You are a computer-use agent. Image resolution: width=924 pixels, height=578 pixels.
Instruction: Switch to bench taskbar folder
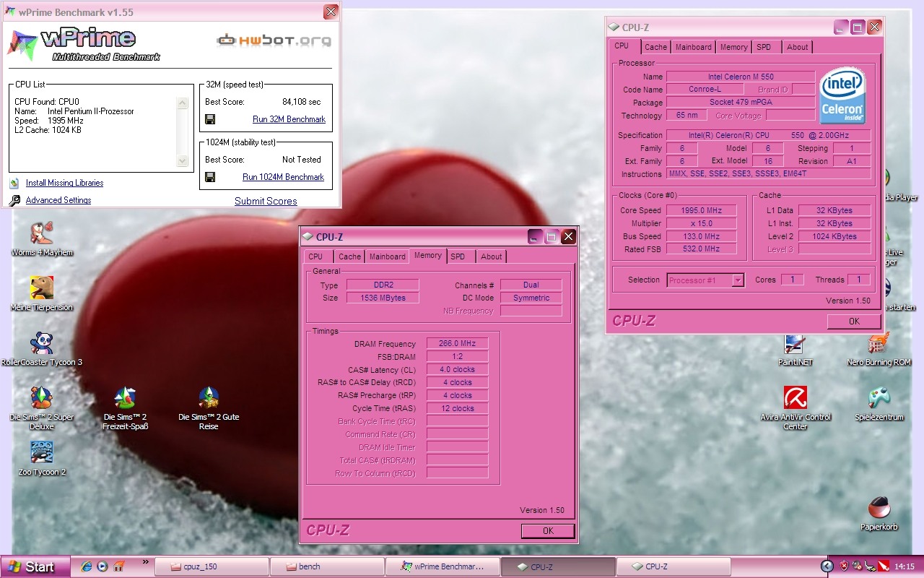[326, 566]
